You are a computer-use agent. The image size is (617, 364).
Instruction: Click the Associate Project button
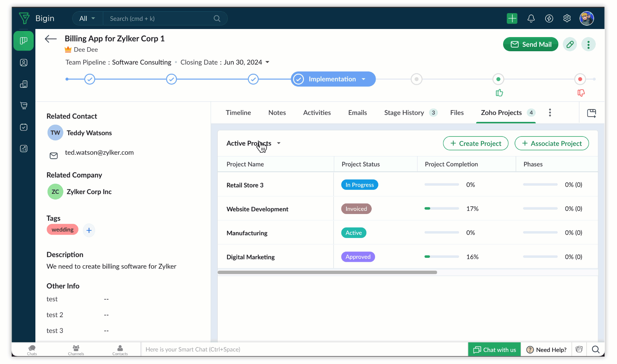[551, 143]
